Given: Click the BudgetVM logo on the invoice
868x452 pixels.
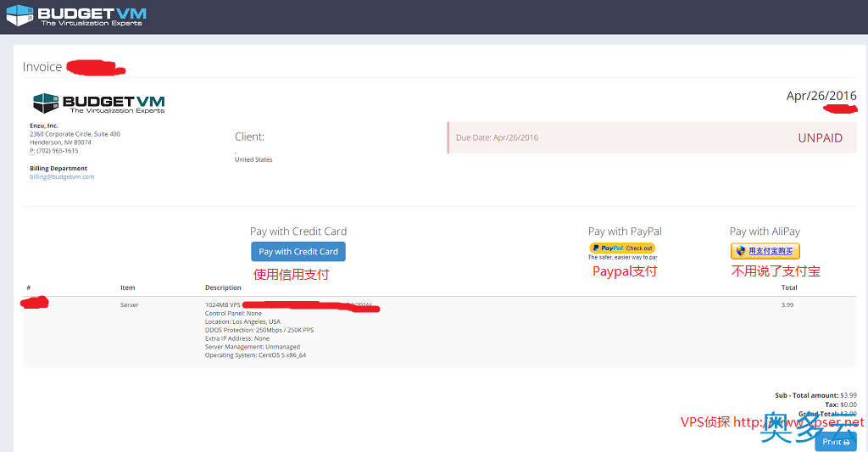Looking at the screenshot, I should [x=98, y=103].
